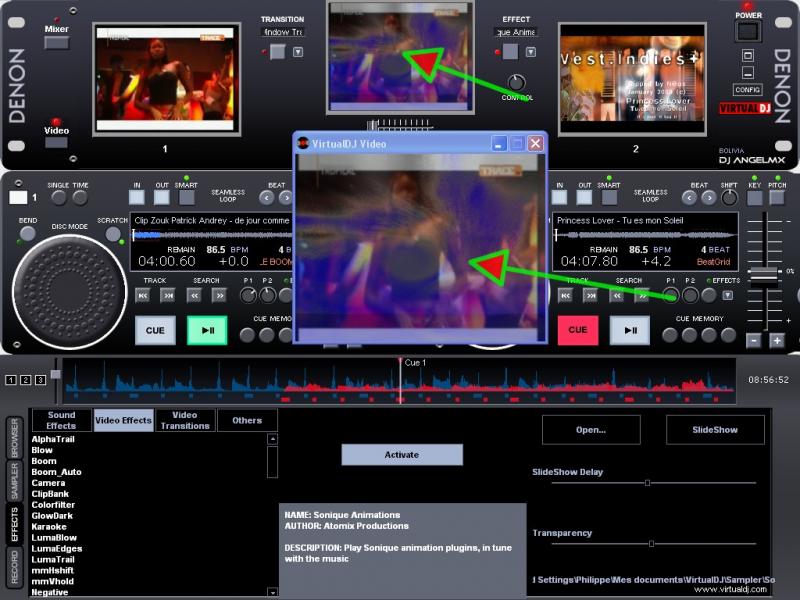
Task: Click the Transparency slider
Action: (x=651, y=543)
